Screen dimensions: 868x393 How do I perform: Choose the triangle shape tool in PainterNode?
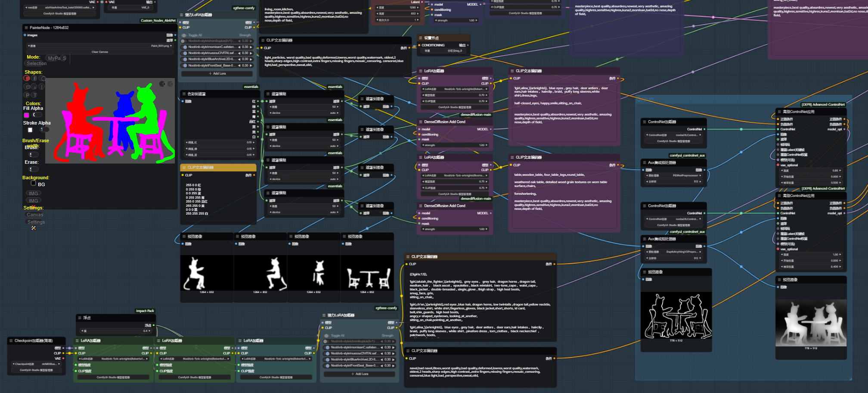click(35, 87)
